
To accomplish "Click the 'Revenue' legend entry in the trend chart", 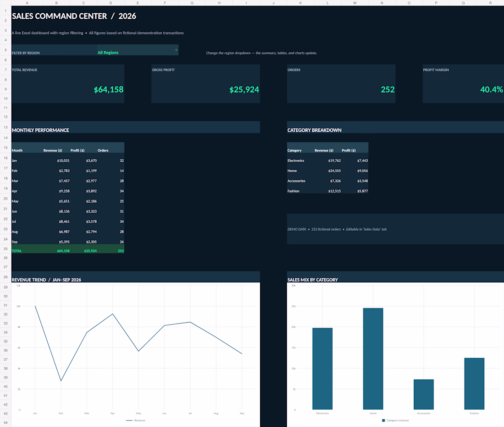I will [136, 420].
